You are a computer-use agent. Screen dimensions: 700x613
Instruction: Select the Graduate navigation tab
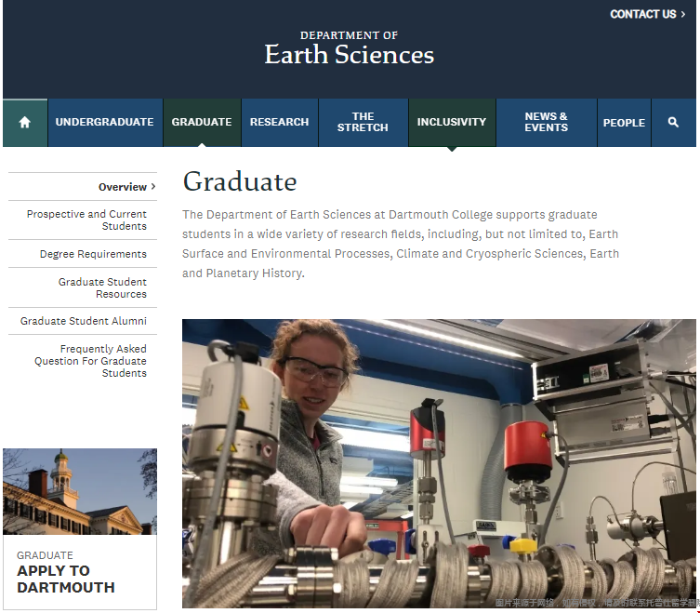pos(202,123)
